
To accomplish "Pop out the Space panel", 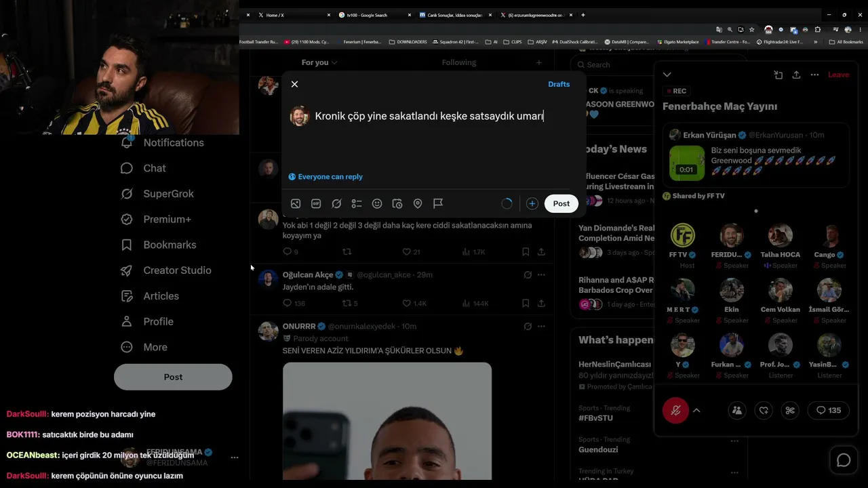I will coord(778,75).
